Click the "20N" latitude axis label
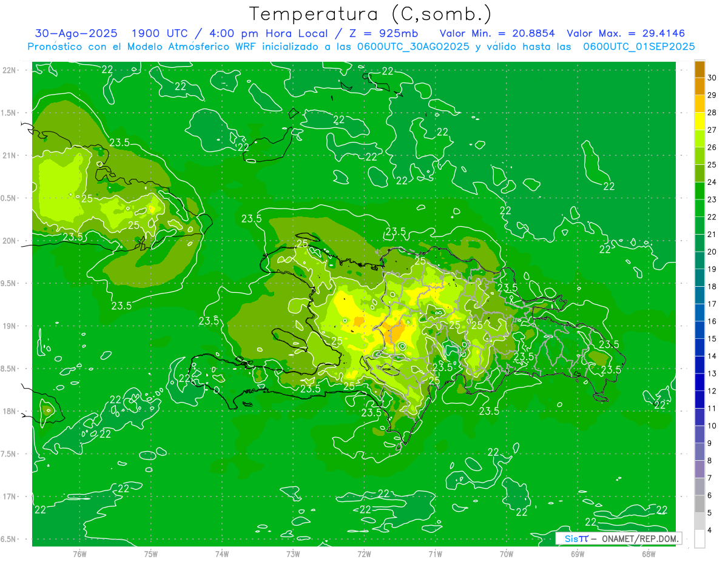The width and height of the screenshot is (728, 562). pos(10,241)
